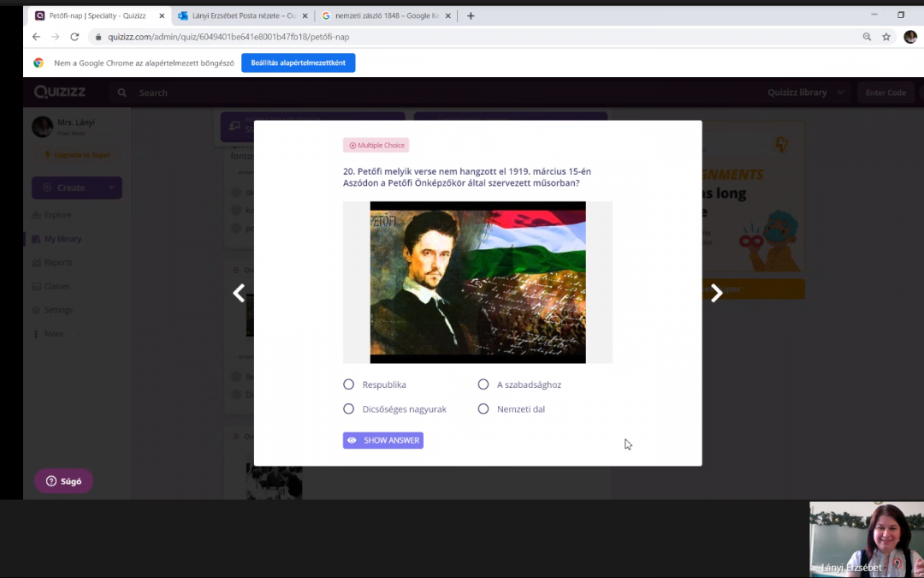Viewport: 924px width, 578px height.
Task: Click Upgrade to Super in sidebar
Action: 78,155
